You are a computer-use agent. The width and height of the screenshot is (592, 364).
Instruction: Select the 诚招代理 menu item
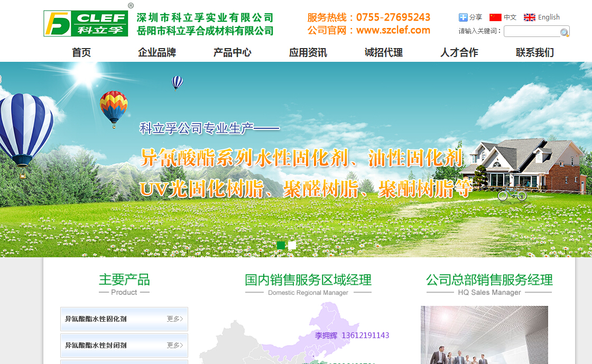point(384,52)
